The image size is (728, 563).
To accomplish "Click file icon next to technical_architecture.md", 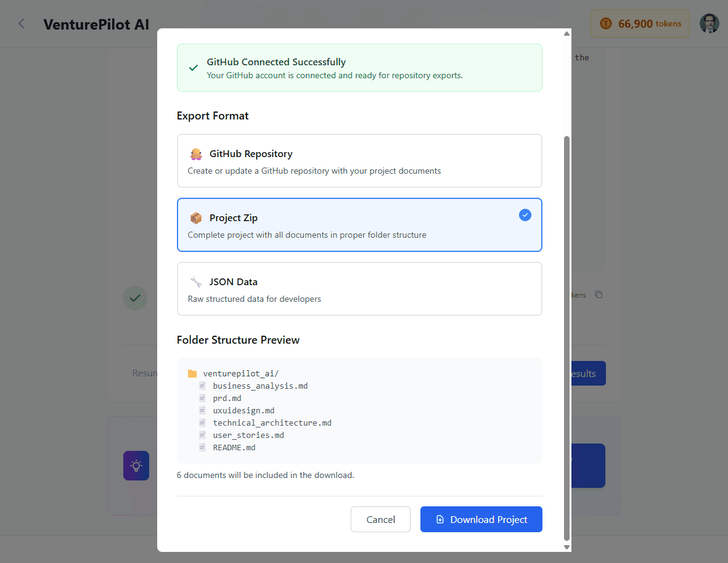I will click(x=202, y=423).
